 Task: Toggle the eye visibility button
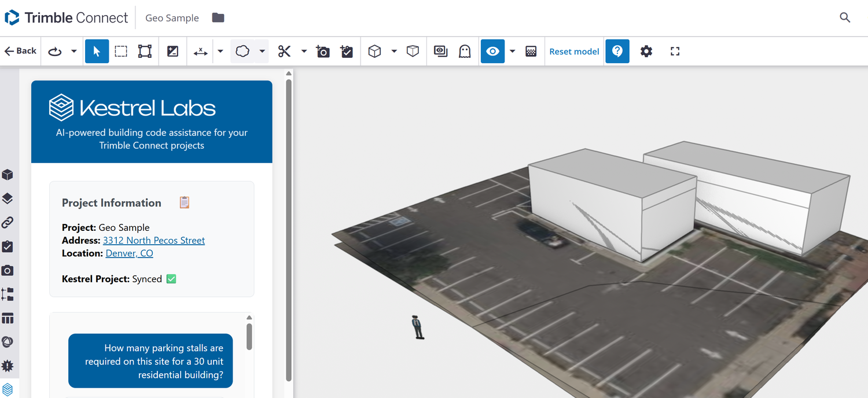(492, 51)
